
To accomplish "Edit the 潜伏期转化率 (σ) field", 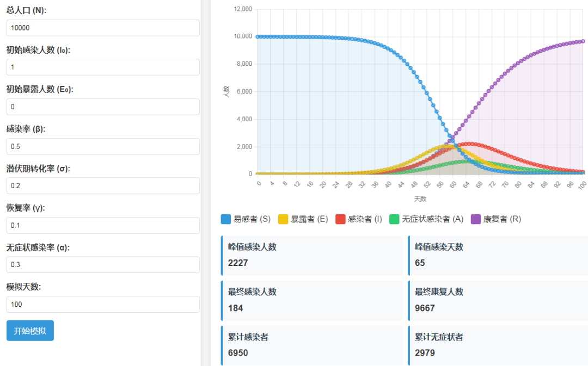I will coord(103,186).
